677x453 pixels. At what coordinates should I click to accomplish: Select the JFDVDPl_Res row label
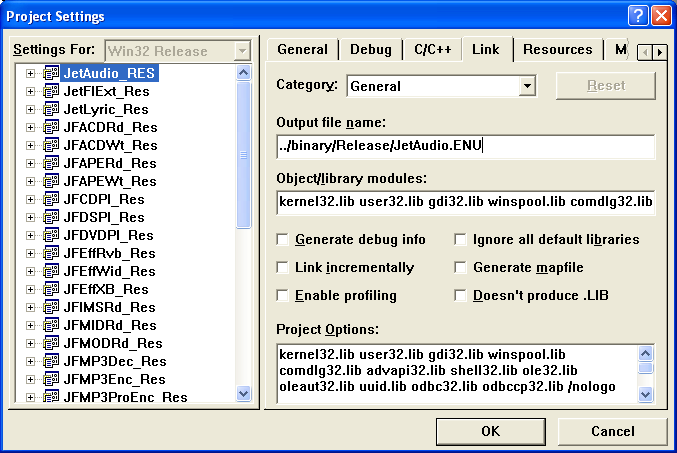(x=108, y=235)
